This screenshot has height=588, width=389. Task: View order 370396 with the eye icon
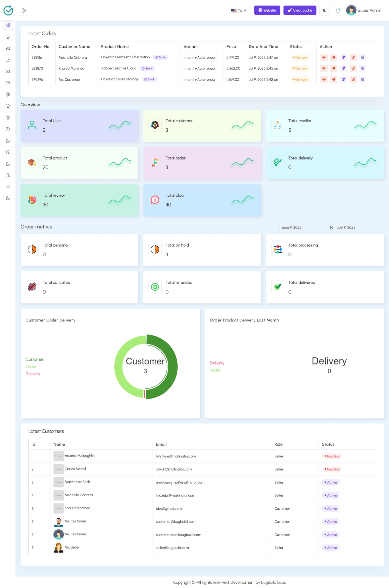(324, 79)
